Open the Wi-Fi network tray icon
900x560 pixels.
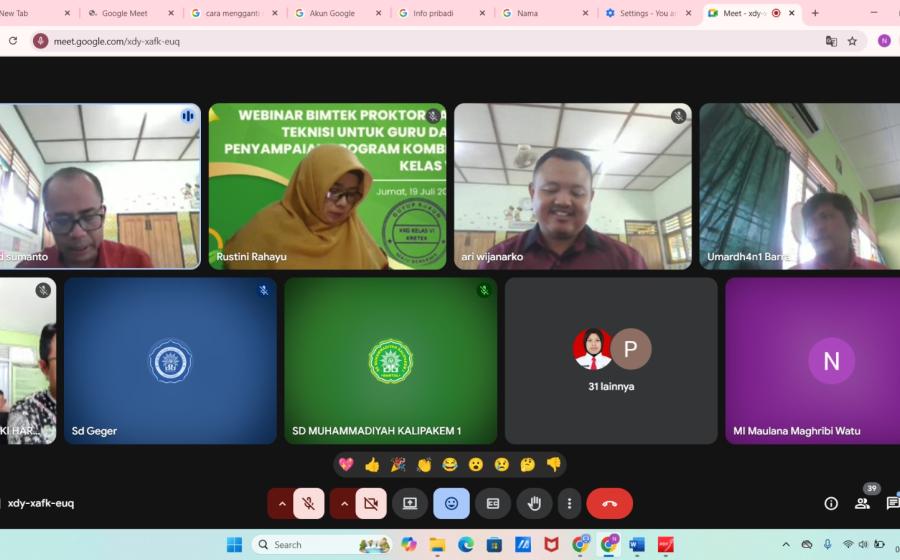coord(848,545)
